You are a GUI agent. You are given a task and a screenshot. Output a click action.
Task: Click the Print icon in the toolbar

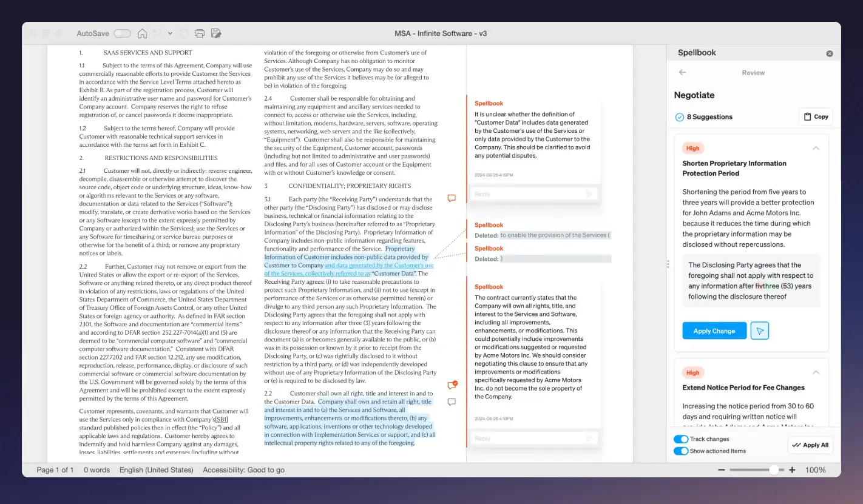point(200,33)
